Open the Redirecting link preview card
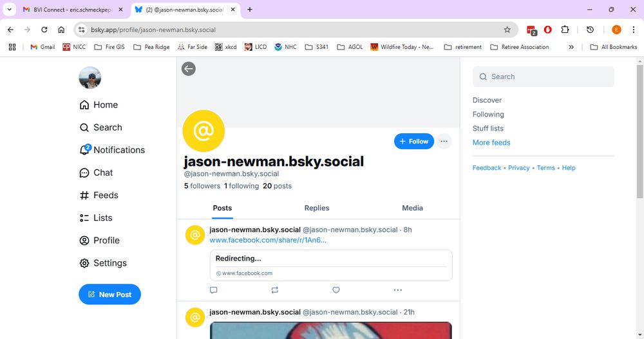This screenshot has height=339, width=644. 331,265
